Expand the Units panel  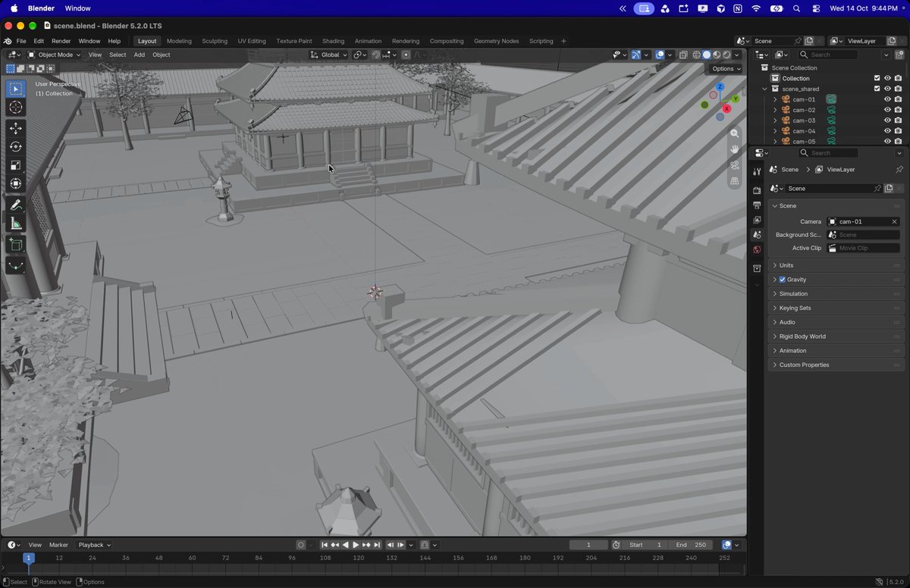[835, 265]
